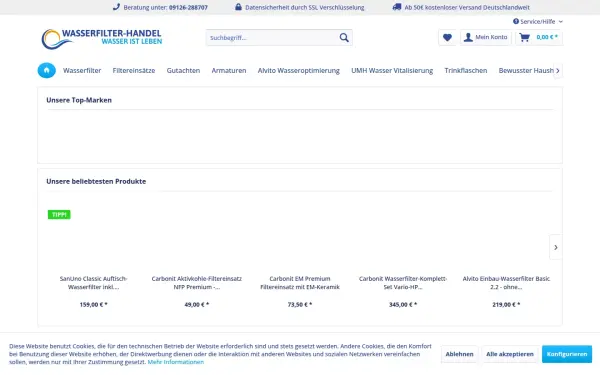Open the Trinkflaschen menu
This screenshot has width=600, height=375.
pyautogui.click(x=466, y=70)
